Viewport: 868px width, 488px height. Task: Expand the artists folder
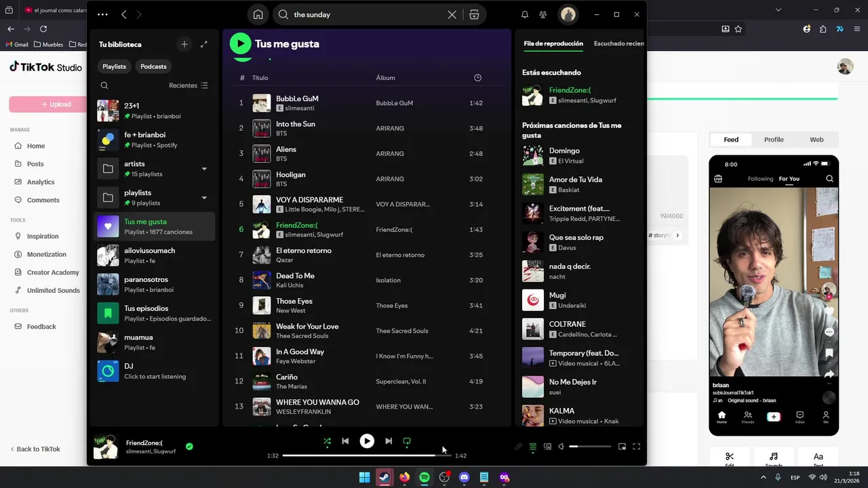[204, 169]
